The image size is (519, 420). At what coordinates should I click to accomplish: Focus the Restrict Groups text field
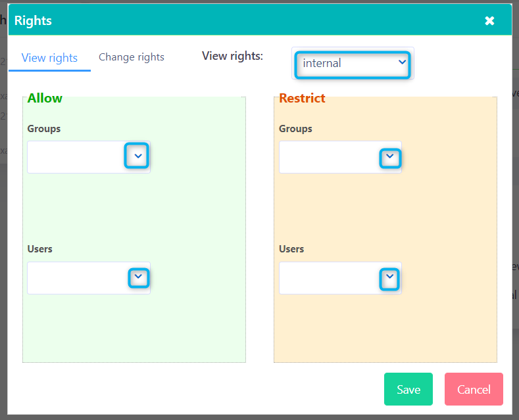328,158
